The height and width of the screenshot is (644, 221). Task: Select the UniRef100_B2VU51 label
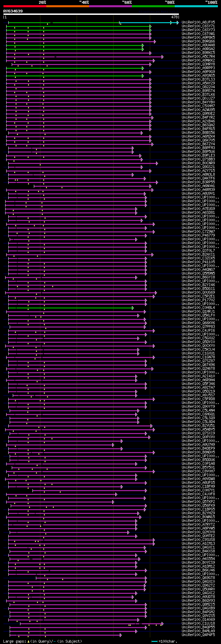click(198, 425)
